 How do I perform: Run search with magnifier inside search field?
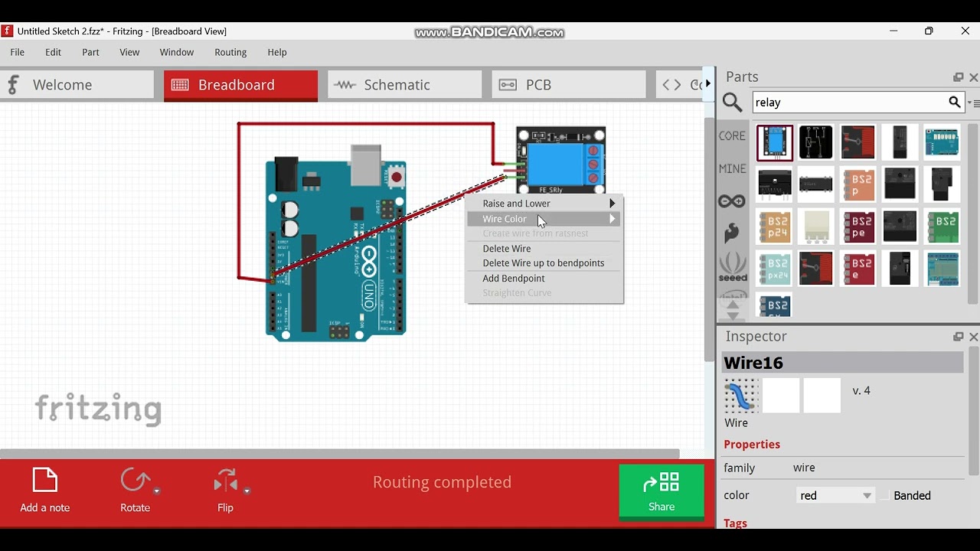click(x=954, y=102)
